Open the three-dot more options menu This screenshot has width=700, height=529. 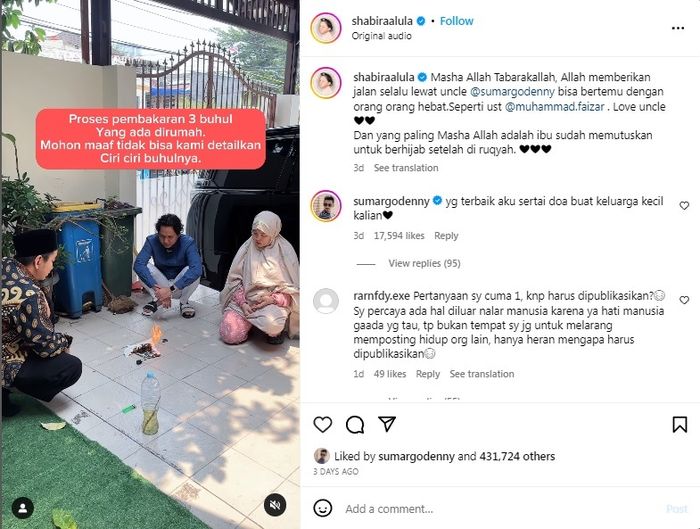pyautogui.click(x=678, y=28)
